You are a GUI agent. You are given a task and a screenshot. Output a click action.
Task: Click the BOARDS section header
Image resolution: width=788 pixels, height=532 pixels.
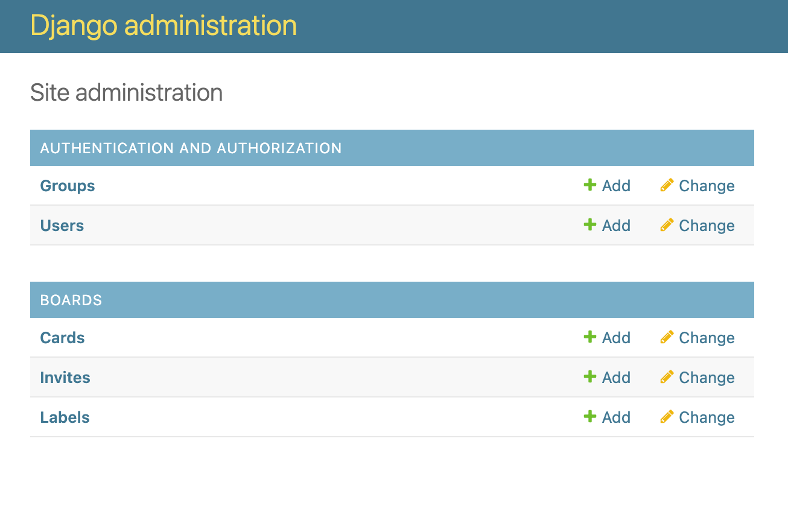point(71,300)
